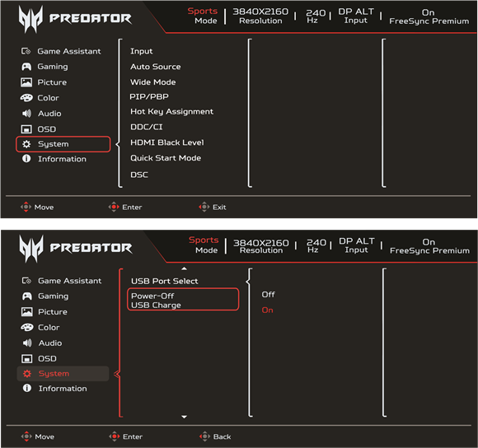Click the Audio speaker icon in top menu
The width and height of the screenshot is (478, 448).
26,114
